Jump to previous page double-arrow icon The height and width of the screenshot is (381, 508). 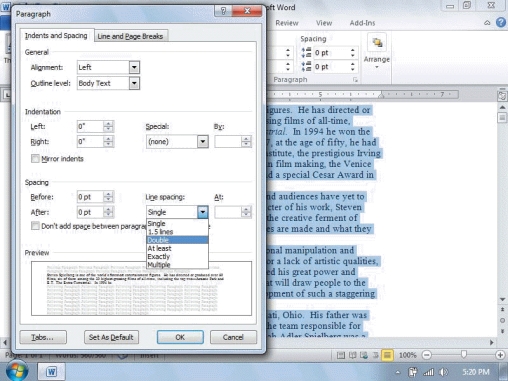[x=502, y=310]
